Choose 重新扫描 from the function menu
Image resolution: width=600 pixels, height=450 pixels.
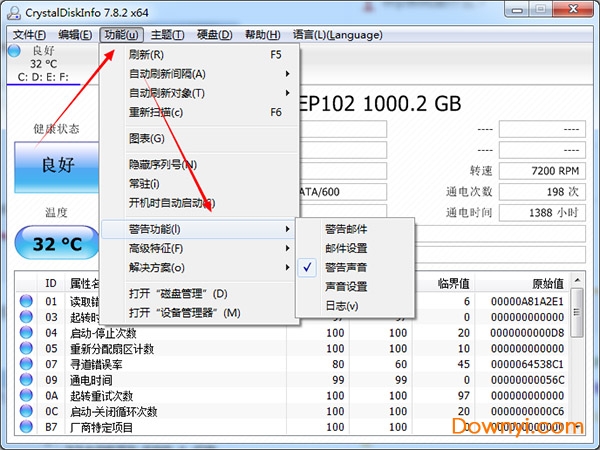[x=156, y=112]
